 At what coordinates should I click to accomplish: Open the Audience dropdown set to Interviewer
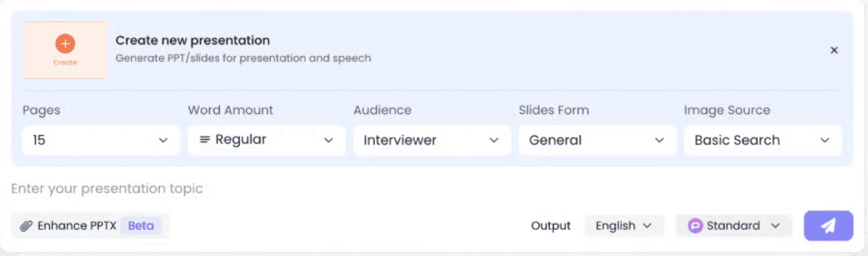pos(431,140)
